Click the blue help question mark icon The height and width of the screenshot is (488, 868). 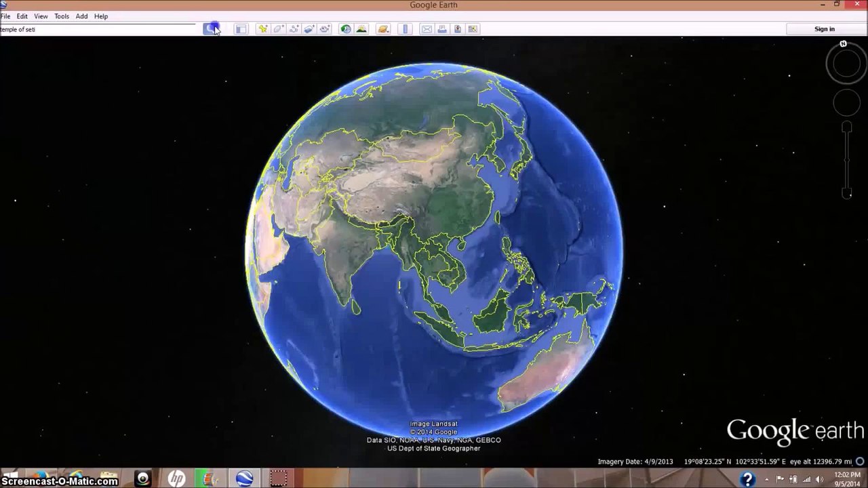tap(747, 479)
